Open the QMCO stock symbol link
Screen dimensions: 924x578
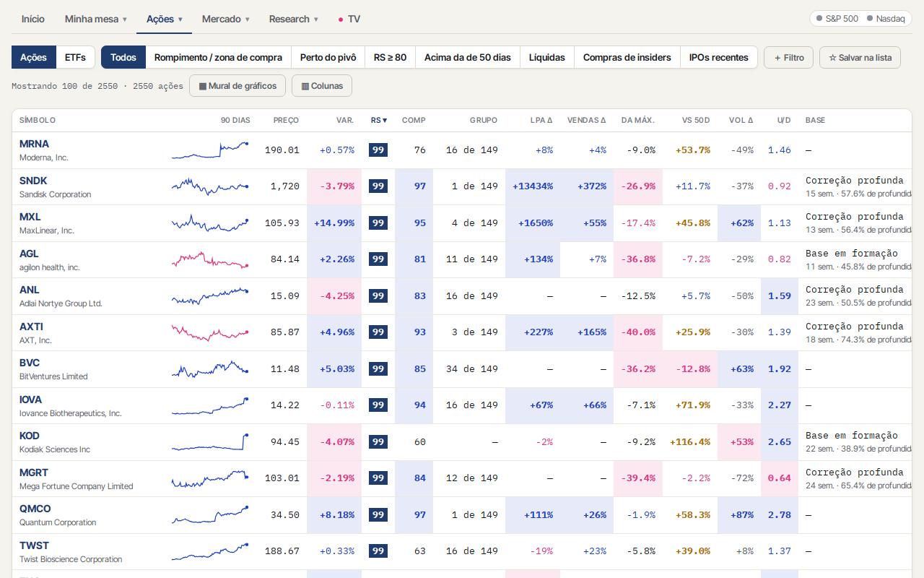coord(35,509)
